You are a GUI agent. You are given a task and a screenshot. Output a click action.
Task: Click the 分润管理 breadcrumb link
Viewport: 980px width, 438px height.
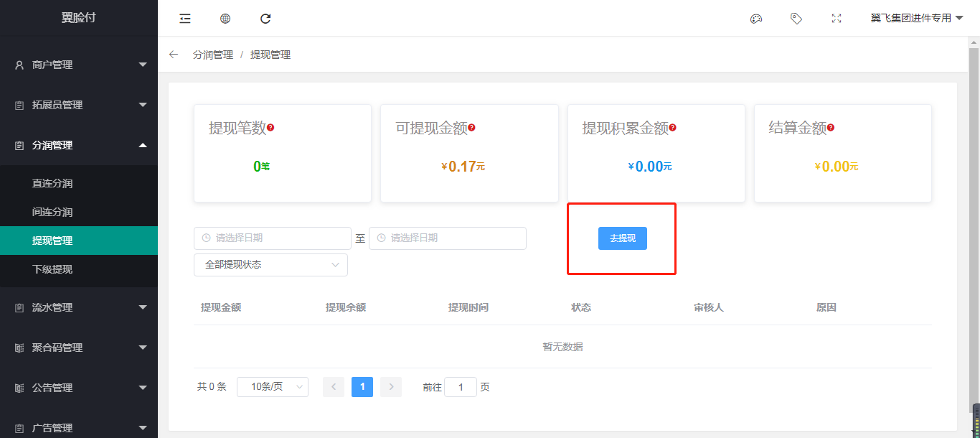pyautogui.click(x=213, y=55)
